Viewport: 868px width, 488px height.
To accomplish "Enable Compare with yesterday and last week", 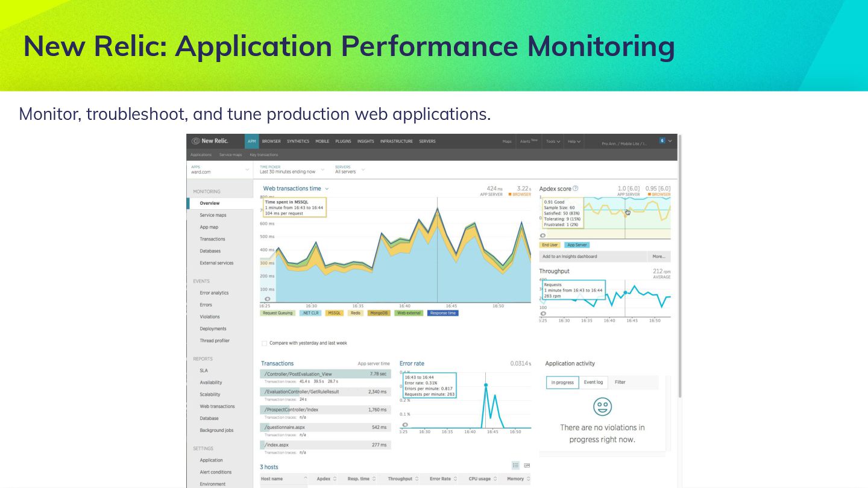I will (x=264, y=343).
